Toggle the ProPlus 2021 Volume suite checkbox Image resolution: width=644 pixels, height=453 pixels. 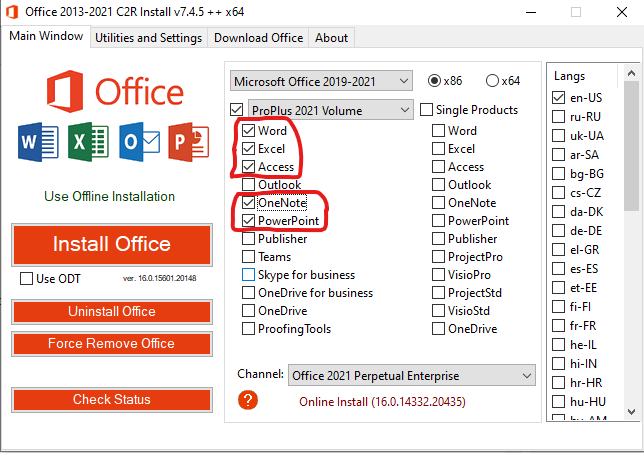click(237, 110)
